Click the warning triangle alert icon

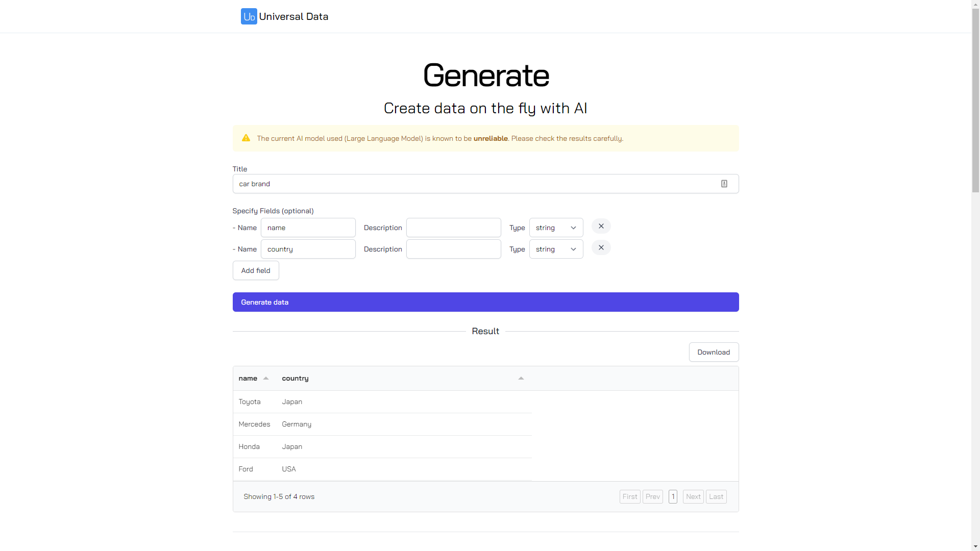(x=246, y=138)
